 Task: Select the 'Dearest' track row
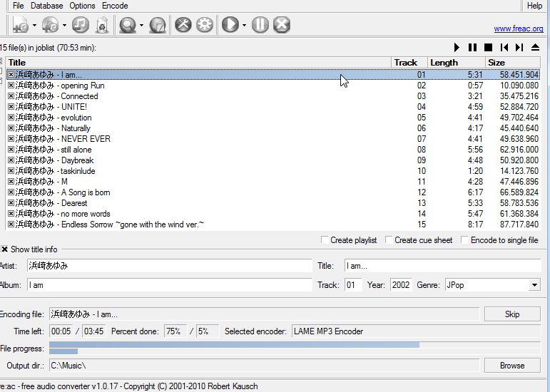click(273, 203)
